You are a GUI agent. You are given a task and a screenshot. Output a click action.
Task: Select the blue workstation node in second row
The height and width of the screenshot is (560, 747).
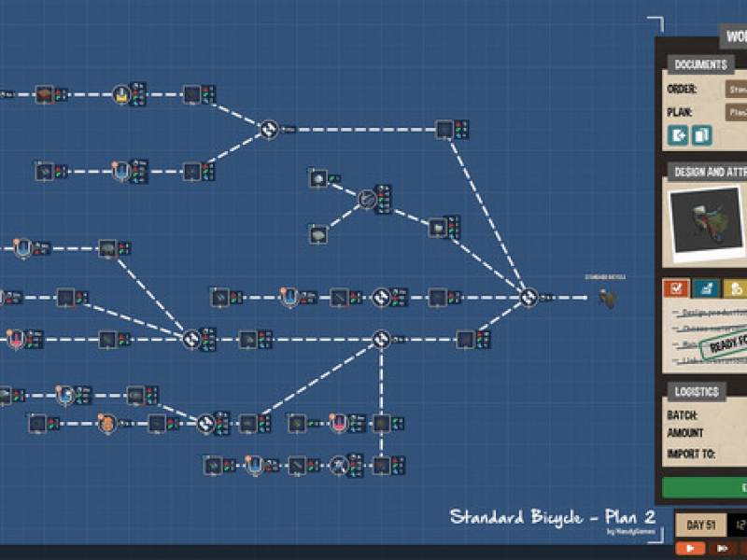pos(121,171)
